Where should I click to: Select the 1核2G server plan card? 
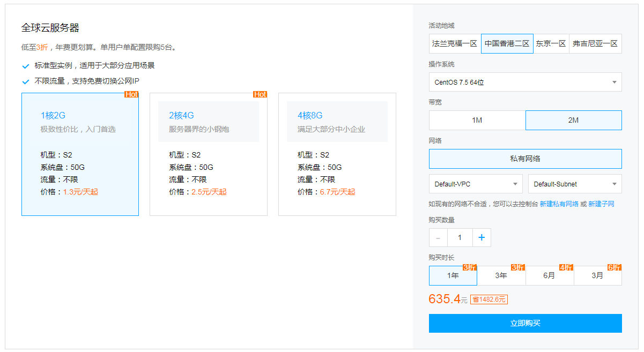[80, 154]
